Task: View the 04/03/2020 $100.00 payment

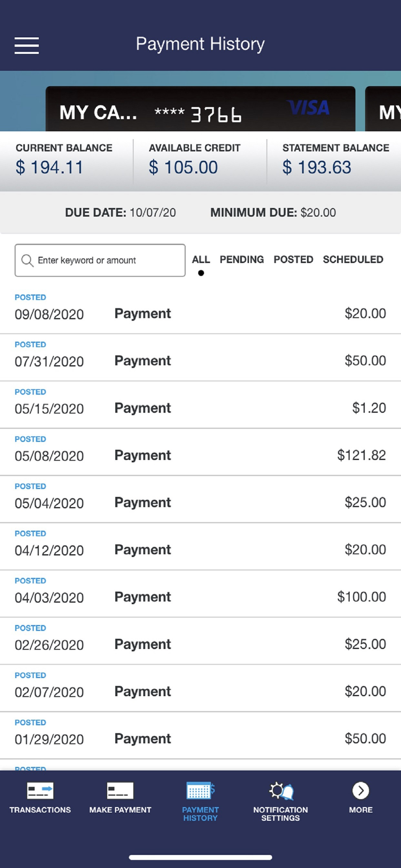Action: [200, 594]
